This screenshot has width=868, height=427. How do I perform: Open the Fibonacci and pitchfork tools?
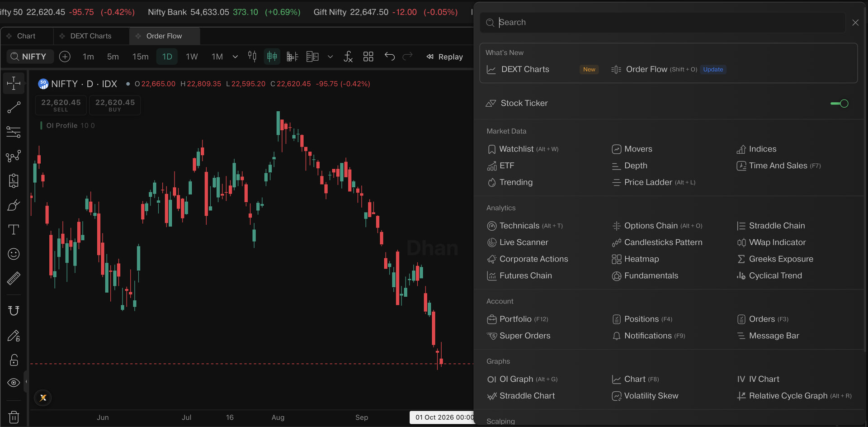tap(14, 132)
